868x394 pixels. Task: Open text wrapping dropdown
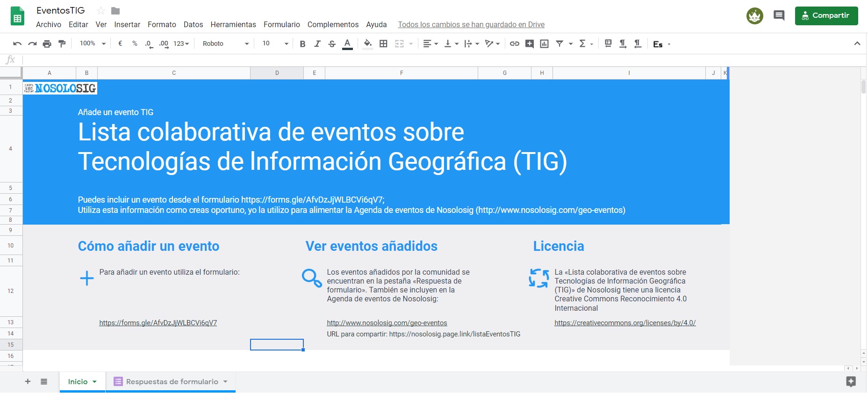pyautogui.click(x=471, y=44)
